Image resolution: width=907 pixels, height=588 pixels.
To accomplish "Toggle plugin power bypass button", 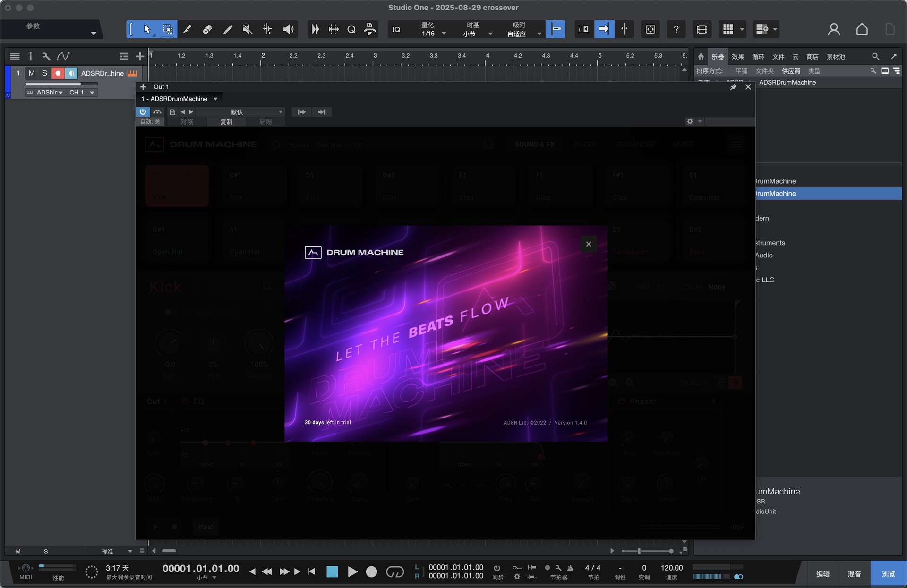I will click(143, 112).
